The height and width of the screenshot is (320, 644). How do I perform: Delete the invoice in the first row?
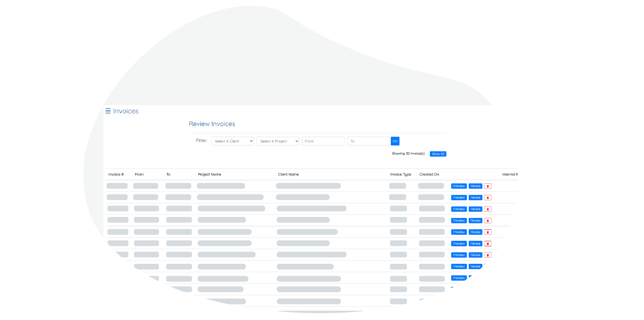[x=487, y=186]
